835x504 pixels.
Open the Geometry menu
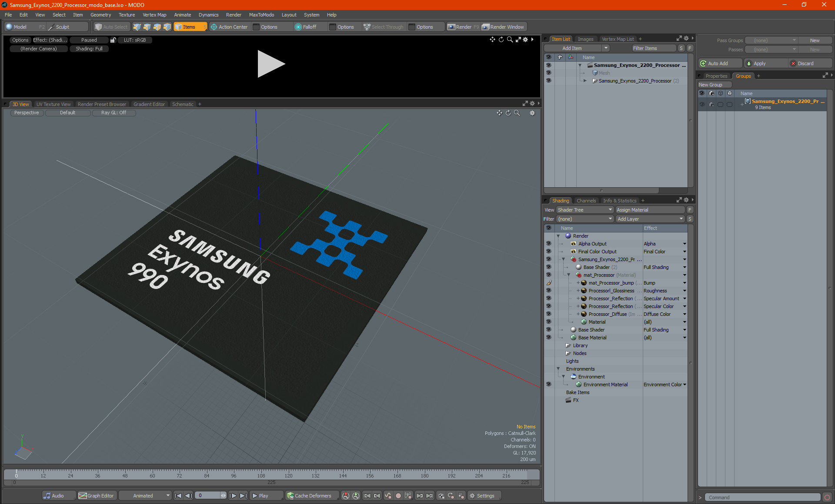[100, 15]
